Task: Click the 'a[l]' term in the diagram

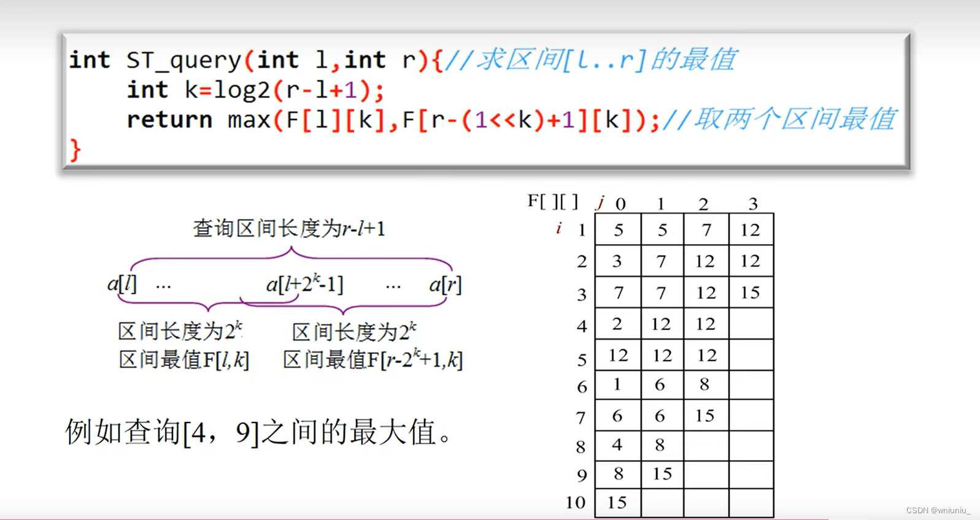Action: (x=122, y=284)
